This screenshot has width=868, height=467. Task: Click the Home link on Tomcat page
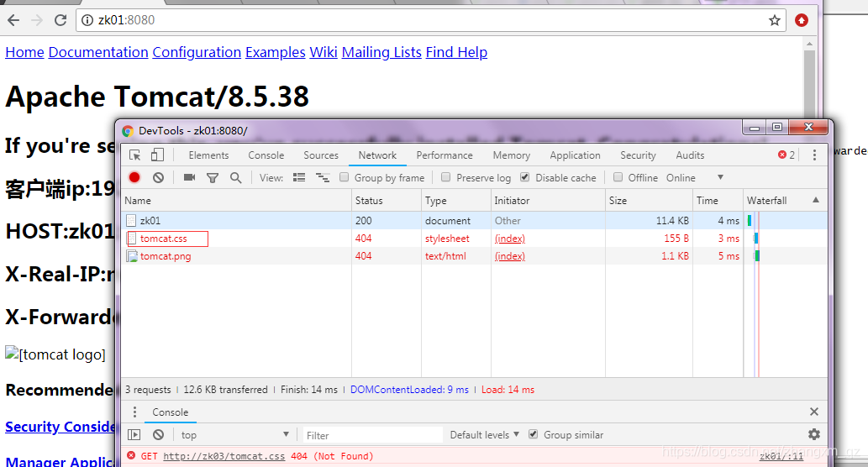point(25,52)
